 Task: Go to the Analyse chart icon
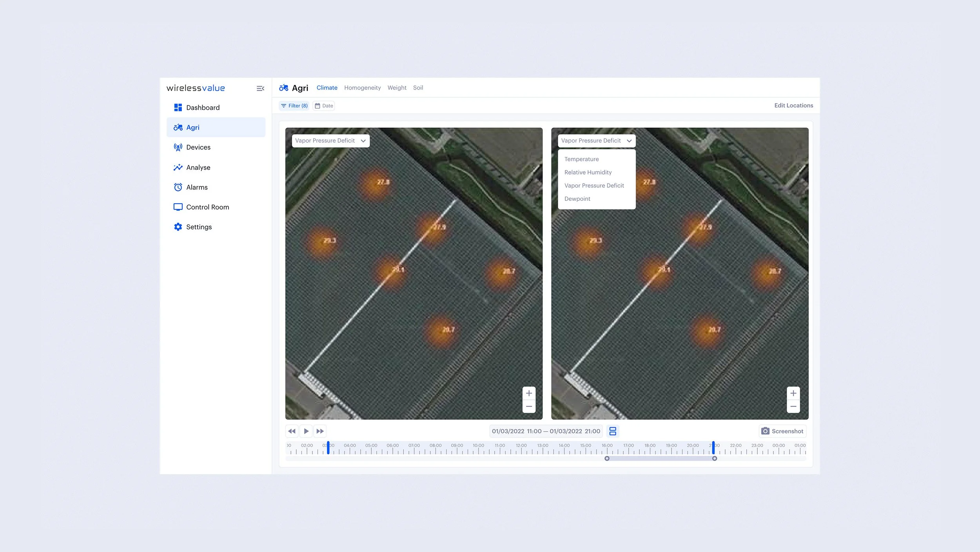pos(178,168)
